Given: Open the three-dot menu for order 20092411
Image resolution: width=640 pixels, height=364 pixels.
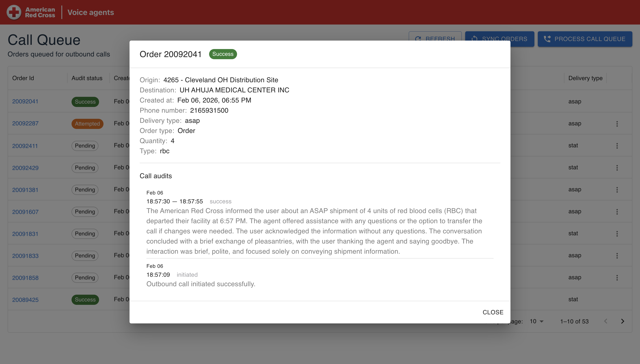Looking at the screenshot, I should (x=617, y=146).
